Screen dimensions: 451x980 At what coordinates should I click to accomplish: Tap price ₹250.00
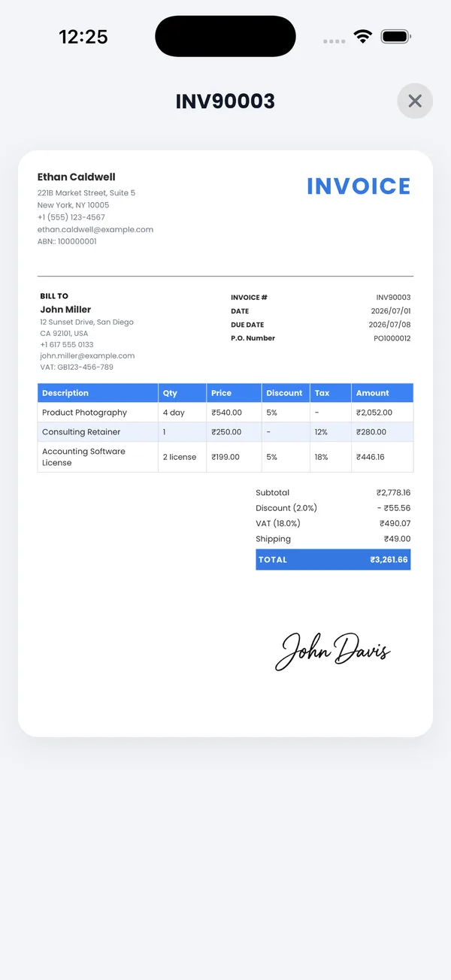226,432
